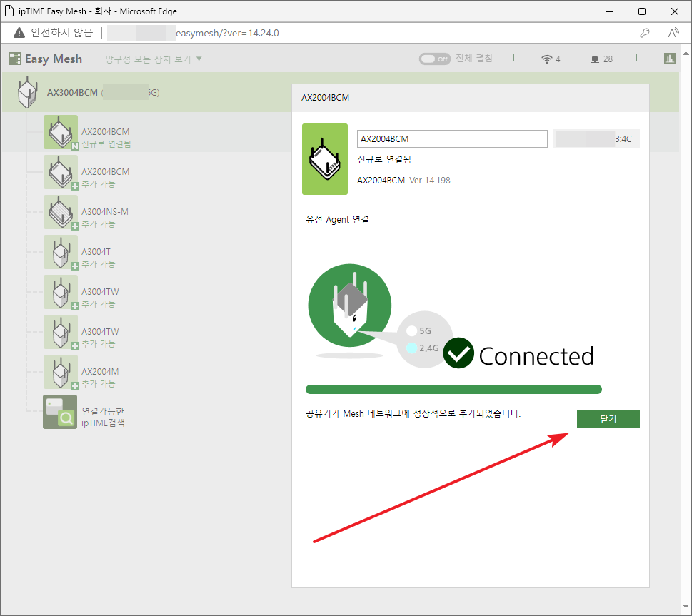Click the Connected status text
The width and height of the screenshot is (692, 616).
coord(536,357)
